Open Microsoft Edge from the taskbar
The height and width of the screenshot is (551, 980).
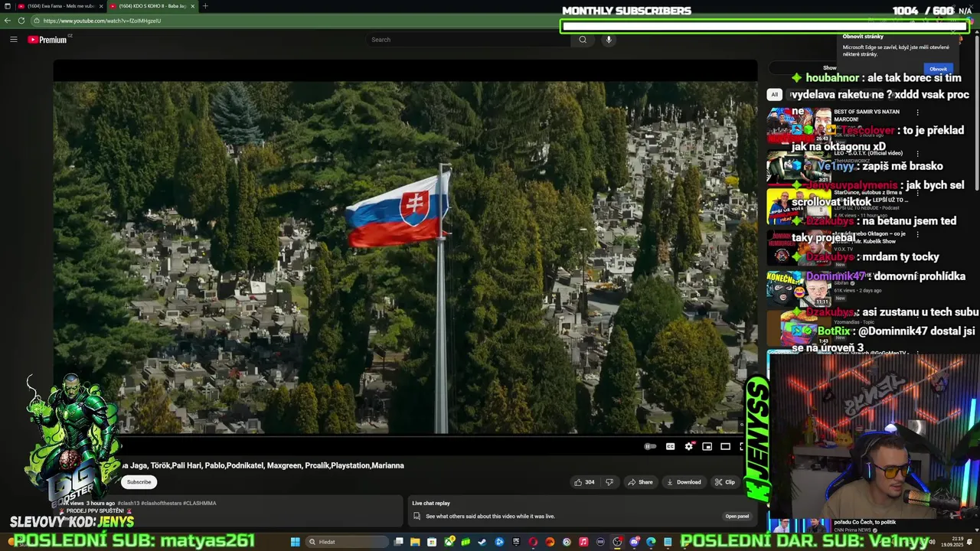coord(651,542)
